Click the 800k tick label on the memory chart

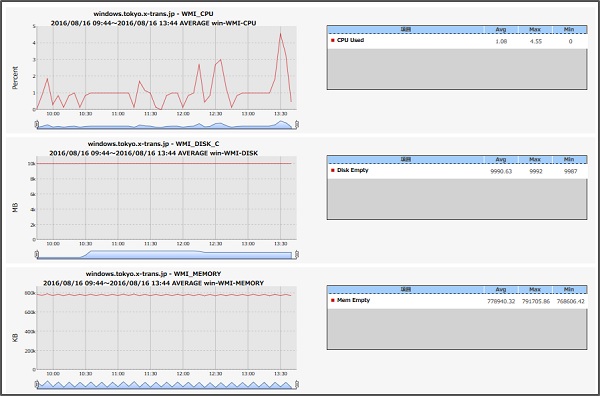point(30,293)
